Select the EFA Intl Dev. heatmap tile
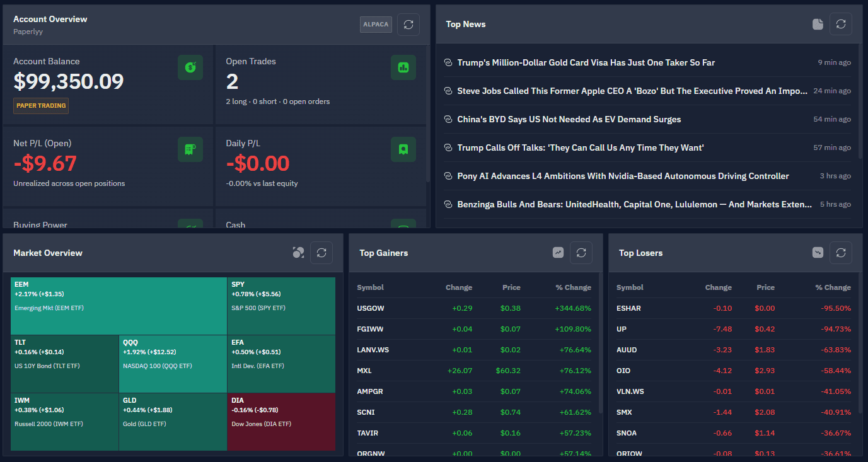 click(281, 364)
